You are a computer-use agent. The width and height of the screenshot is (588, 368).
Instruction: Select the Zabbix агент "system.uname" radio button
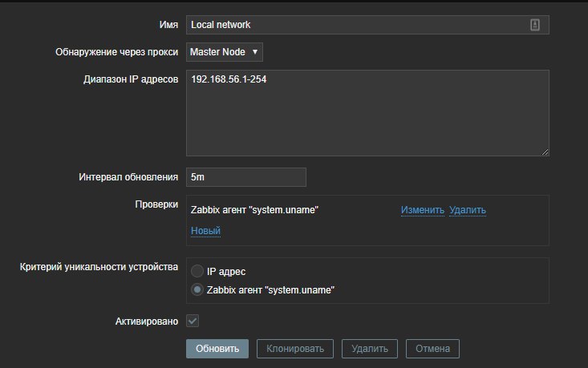coord(197,290)
